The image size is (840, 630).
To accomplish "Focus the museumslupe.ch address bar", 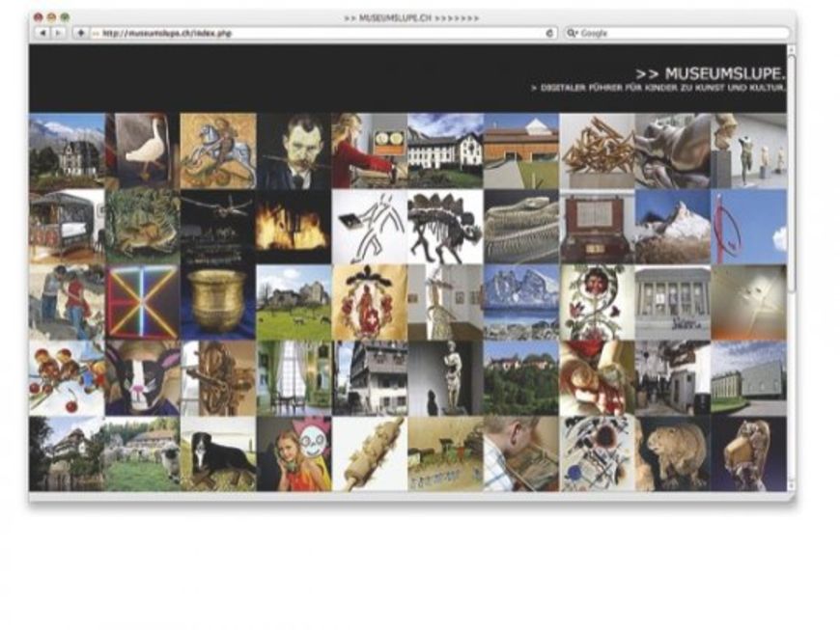I will [323, 33].
